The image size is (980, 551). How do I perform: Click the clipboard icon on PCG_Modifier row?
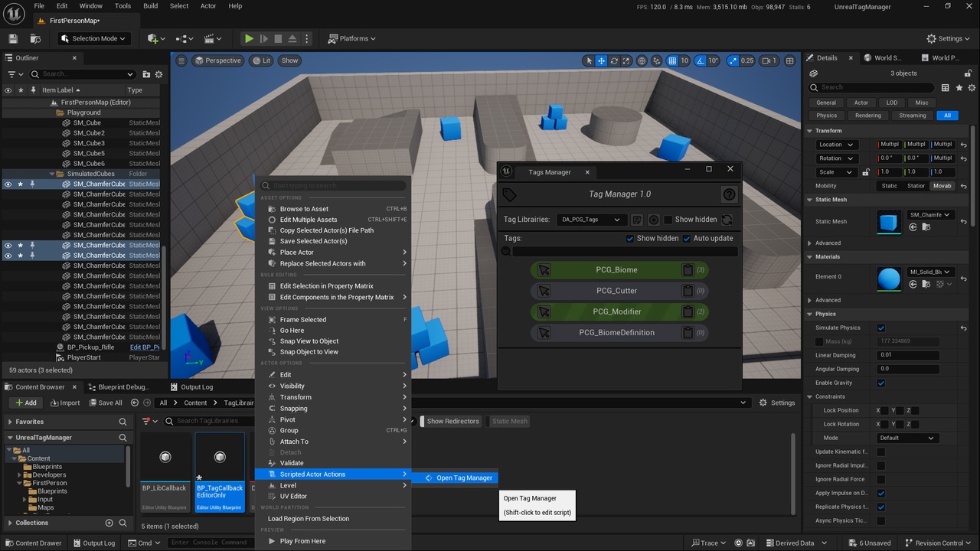(x=688, y=311)
